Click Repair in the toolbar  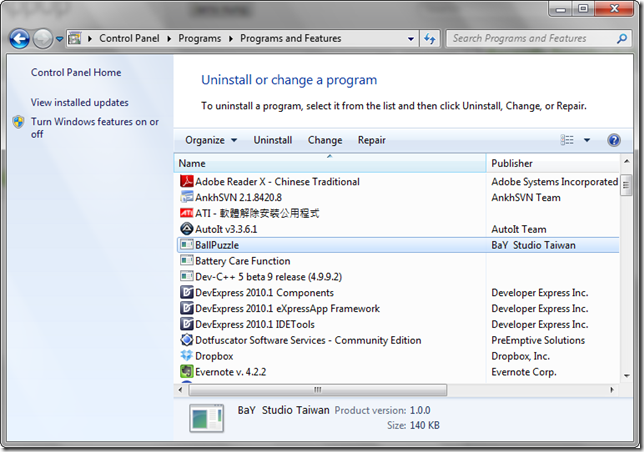(372, 140)
